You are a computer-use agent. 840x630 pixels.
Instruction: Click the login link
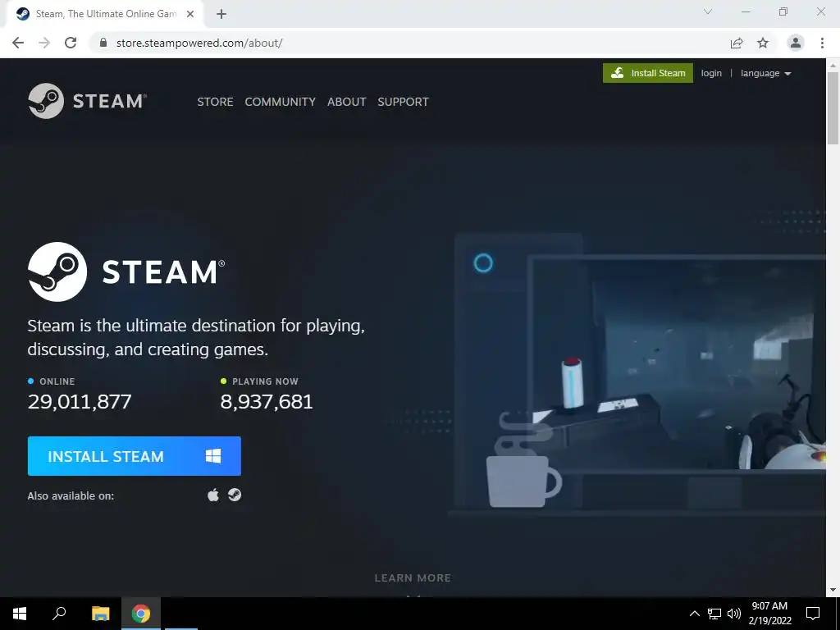tap(711, 73)
